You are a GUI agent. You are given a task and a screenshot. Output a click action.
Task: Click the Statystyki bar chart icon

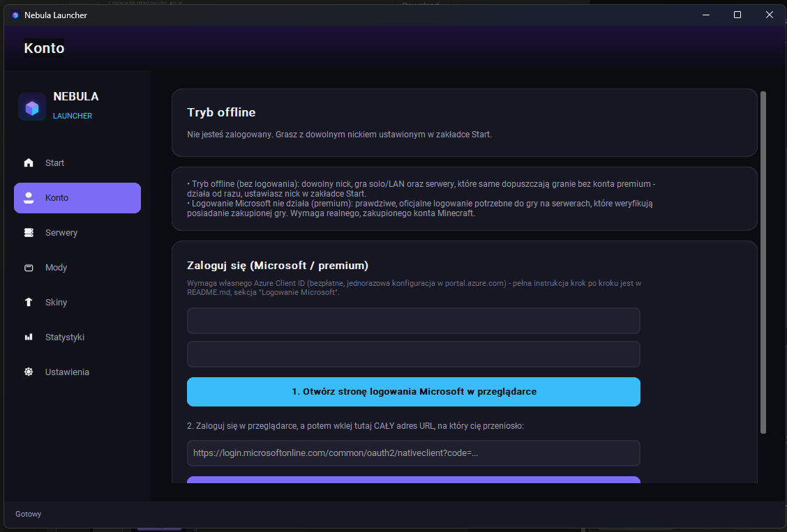click(x=29, y=337)
